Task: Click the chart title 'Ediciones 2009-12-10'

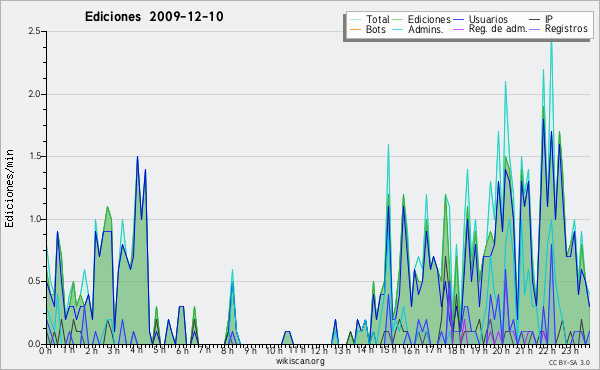Action: point(154,17)
